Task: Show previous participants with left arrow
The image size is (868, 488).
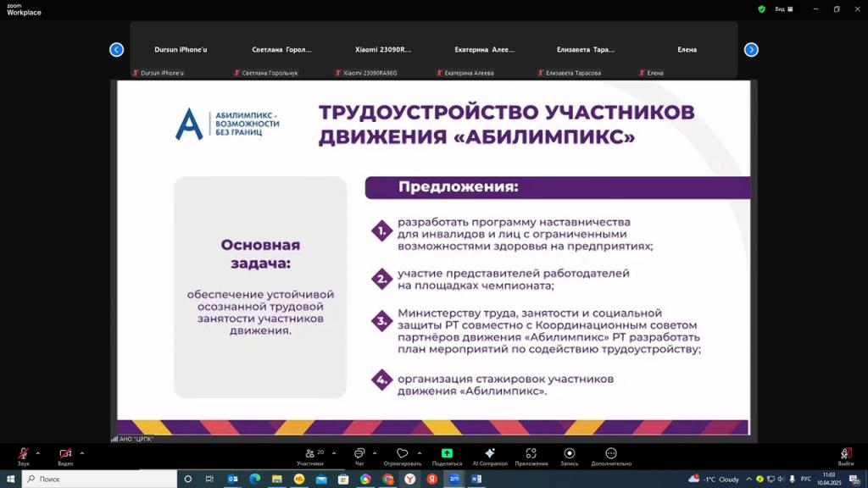Action: (x=116, y=50)
